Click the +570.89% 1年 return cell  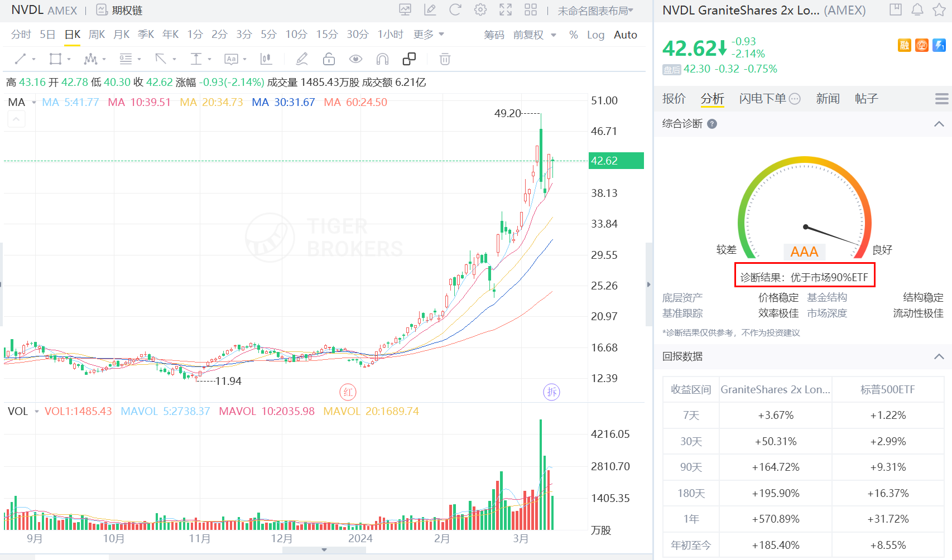click(776, 519)
